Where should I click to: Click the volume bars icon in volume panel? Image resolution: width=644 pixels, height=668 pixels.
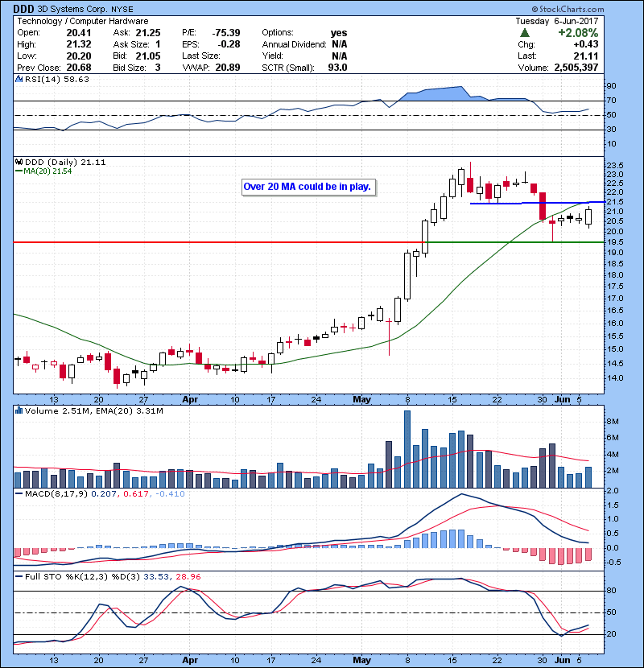[19, 410]
